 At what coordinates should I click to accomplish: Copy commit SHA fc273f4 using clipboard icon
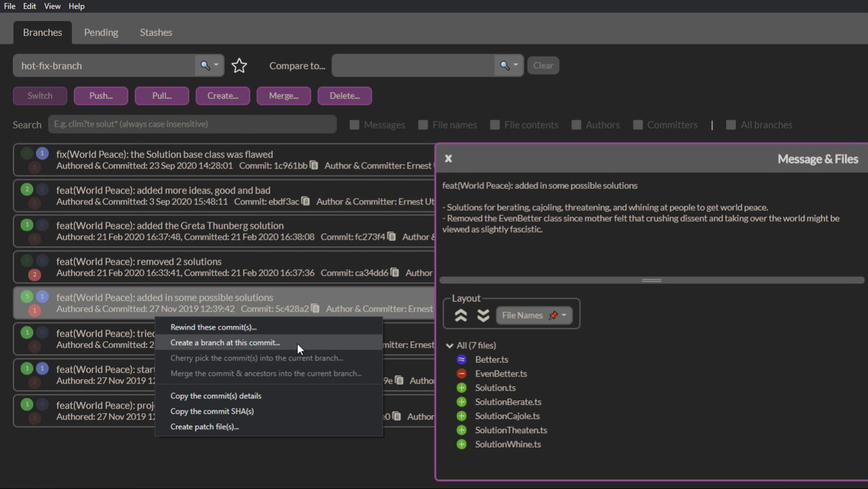[x=392, y=237]
